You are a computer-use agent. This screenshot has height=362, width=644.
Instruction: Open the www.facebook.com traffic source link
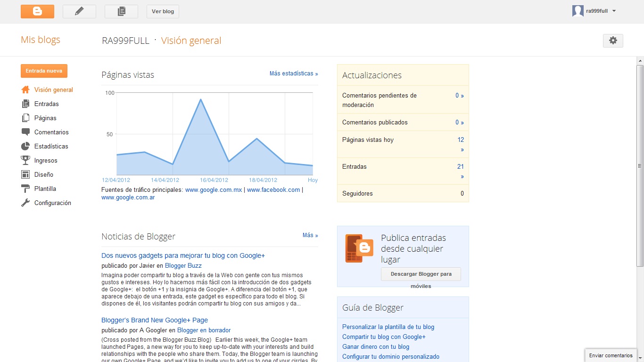[273, 190]
